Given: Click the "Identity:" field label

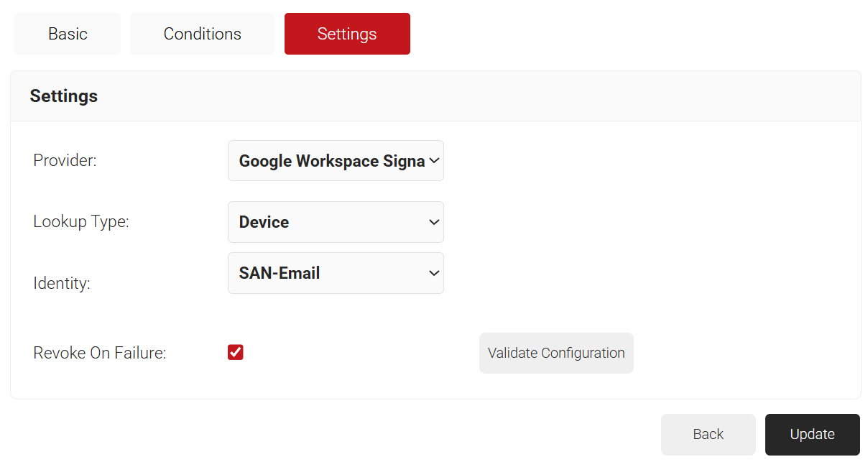Looking at the screenshot, I should click(62, 283).
